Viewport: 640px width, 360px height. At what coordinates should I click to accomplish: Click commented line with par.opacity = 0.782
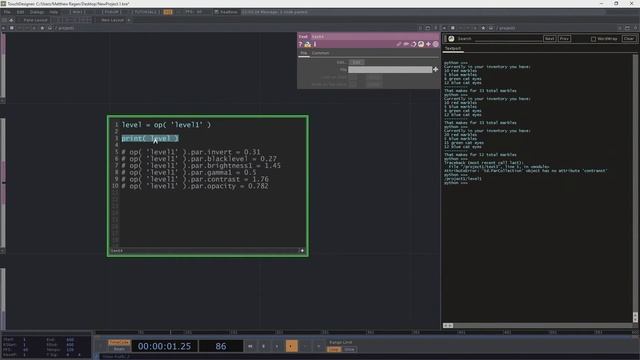coord(195,186)
